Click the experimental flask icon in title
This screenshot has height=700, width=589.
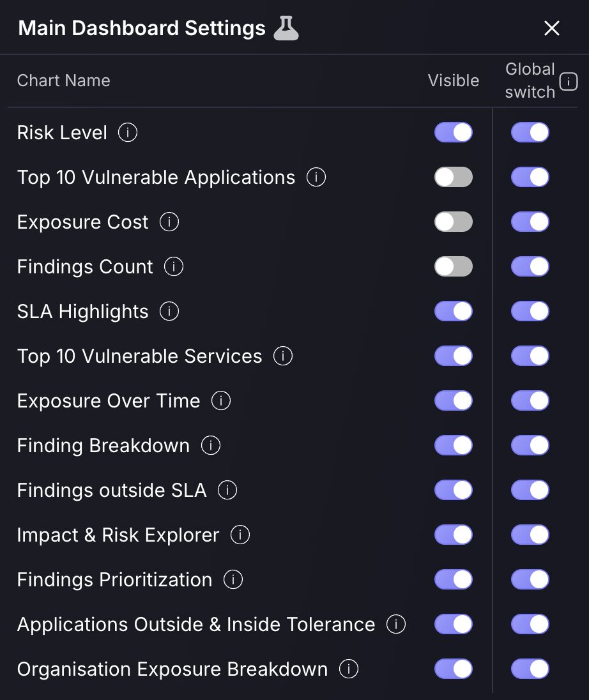click(286, 28)
